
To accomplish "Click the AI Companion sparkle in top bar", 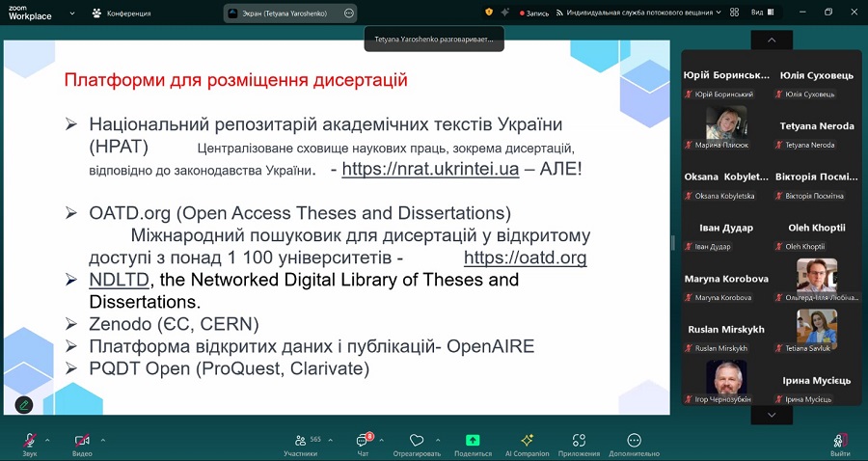I will [x=504, y=13].
